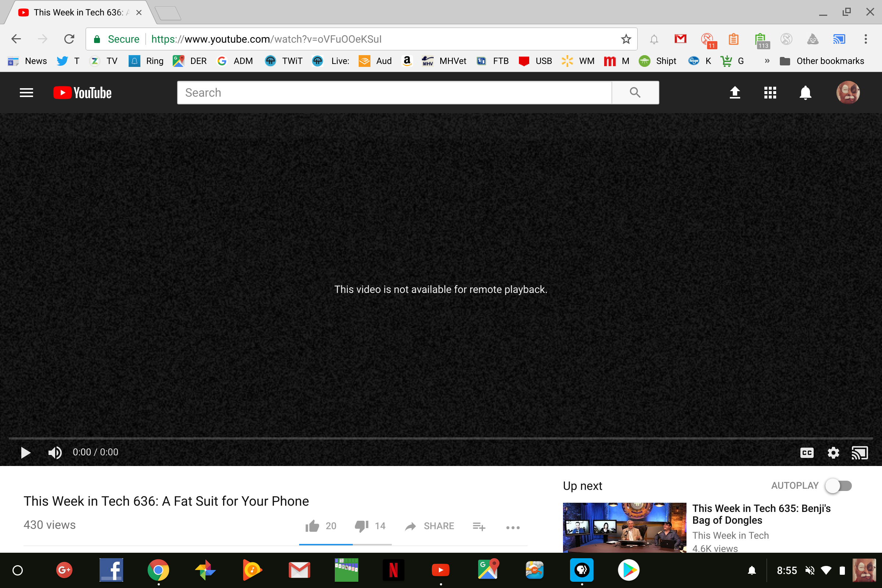Open the add-to-playlist icon

[x=479, y=527]
